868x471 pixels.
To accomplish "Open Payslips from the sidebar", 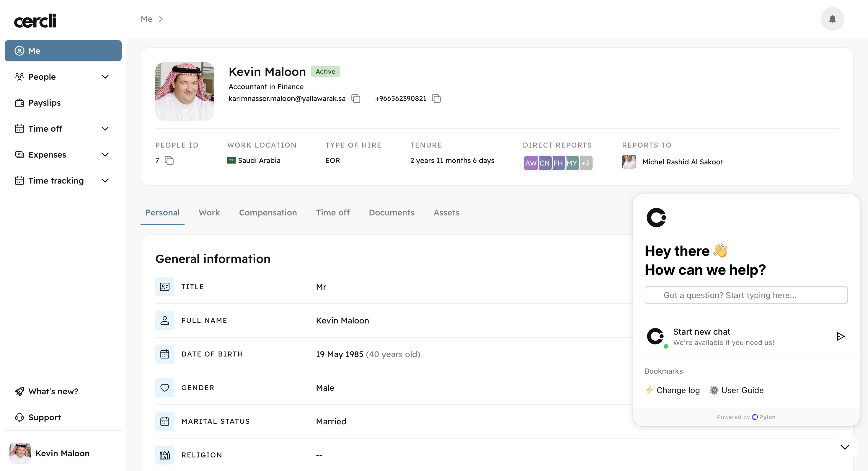I will (44, 103).
